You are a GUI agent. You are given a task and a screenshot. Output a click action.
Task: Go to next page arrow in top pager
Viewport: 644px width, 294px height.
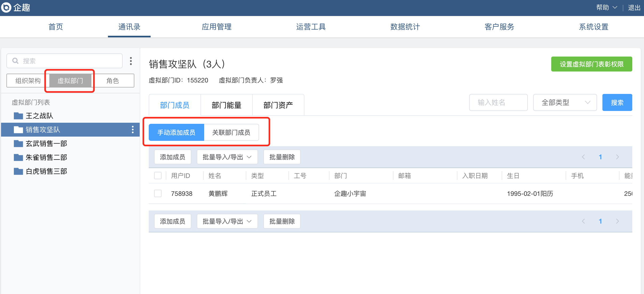click(617, 157)
